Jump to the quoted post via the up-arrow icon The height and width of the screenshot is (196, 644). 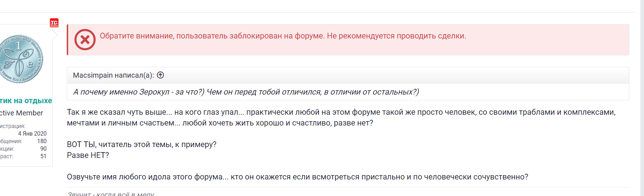point(160,75)
